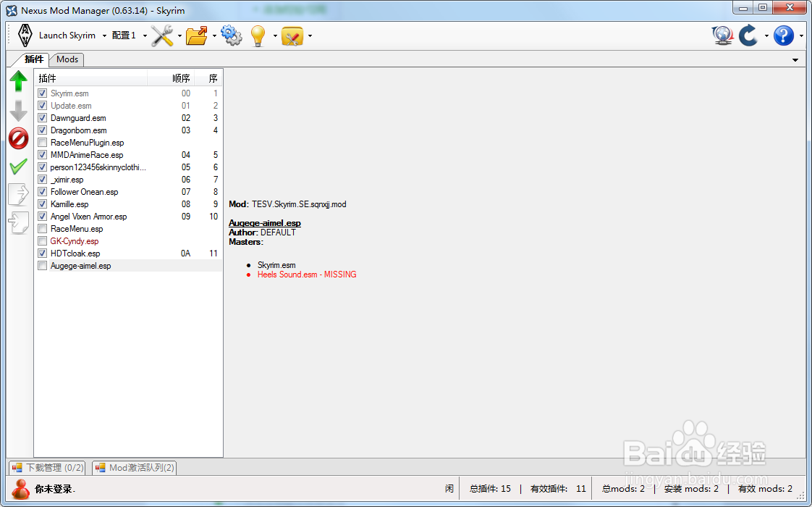Sort by the 插件 column header
The height and width of the screenshot is (507, 812).
[x=91, y=78]
